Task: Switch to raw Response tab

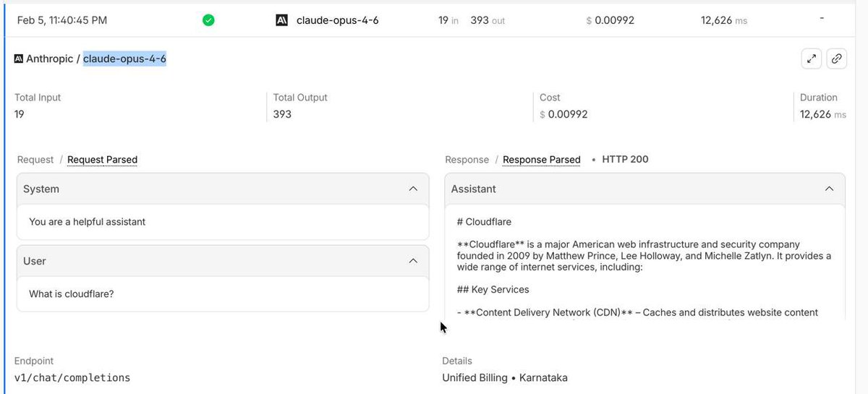Action: coord(467,160)
